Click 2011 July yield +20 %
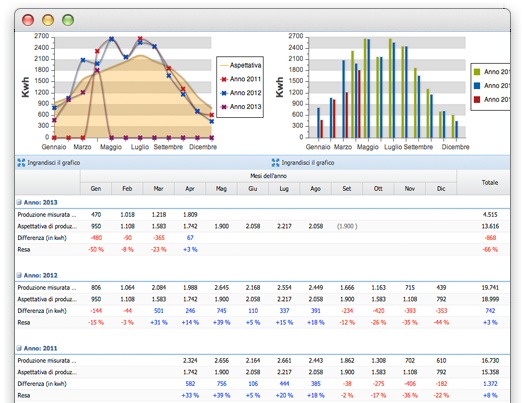The width and height of the screenshot is (523, 403). 284,396
